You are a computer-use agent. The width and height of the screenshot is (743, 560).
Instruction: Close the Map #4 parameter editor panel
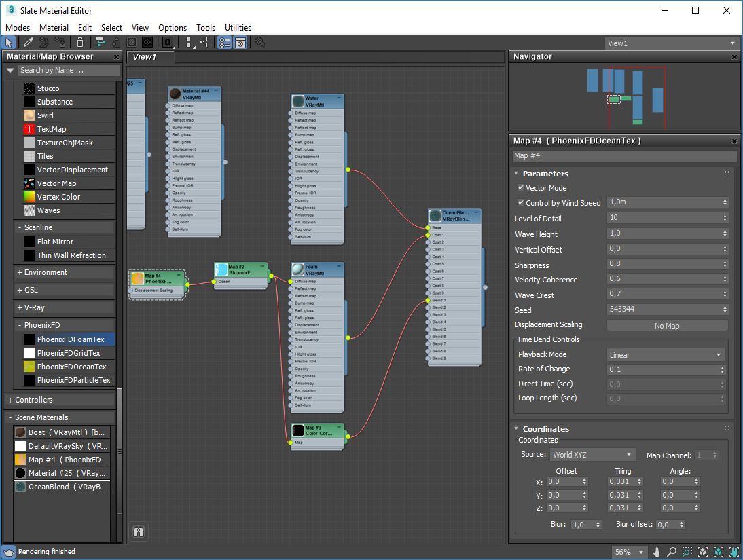pos(734,141)
